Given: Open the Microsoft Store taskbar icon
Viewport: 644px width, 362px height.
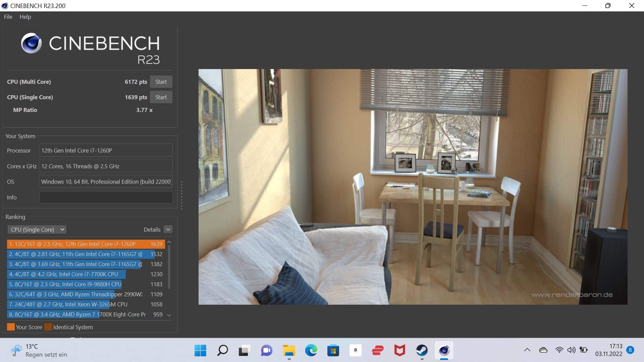Looking at the screenshot, I should pos(333,351).
